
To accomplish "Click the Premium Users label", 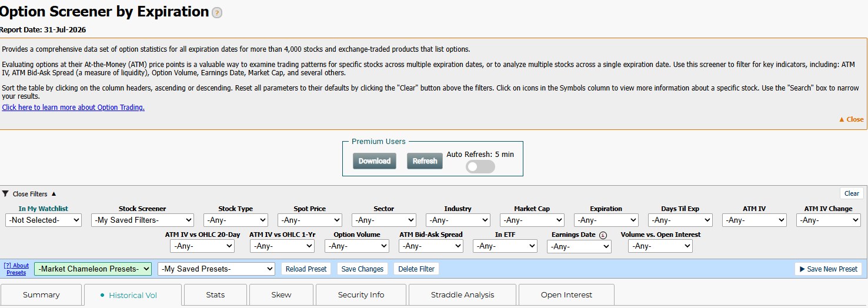I will pos(379,141).
